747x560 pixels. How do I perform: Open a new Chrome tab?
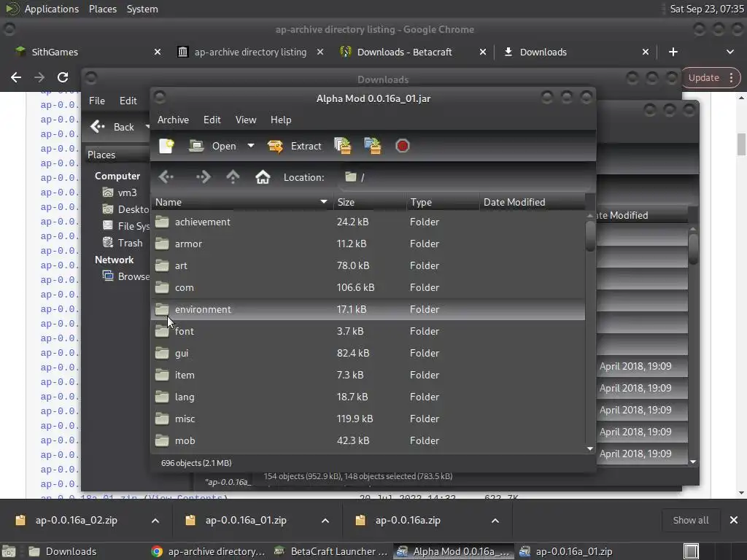[x=673, y=52]
